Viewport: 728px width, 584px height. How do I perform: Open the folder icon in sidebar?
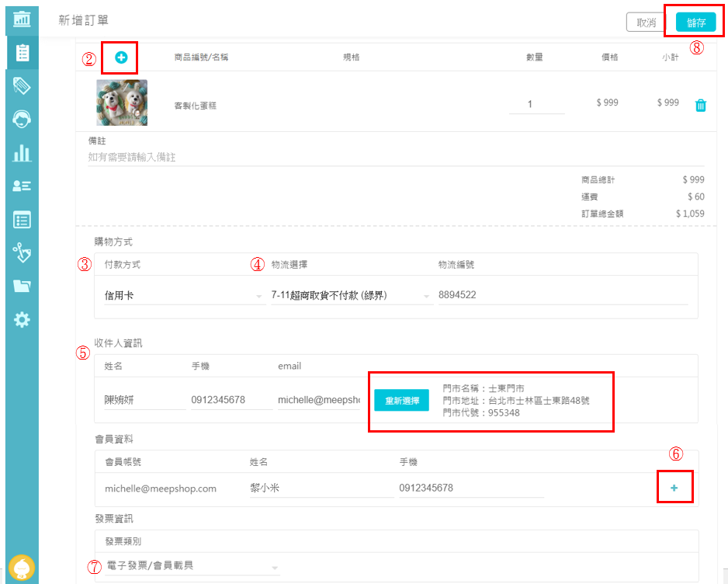pyautogui.click(x=22, y=286)
